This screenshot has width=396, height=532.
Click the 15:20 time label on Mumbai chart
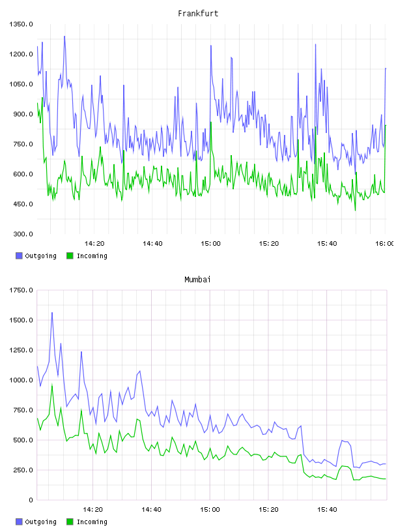point(268,510)
